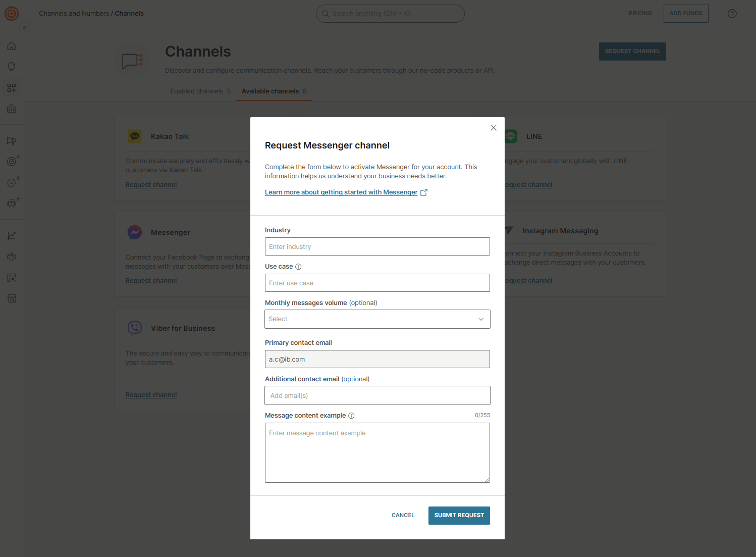756x557 pixels.
Task: Click the Submit Request button
Action: [459, 515]
